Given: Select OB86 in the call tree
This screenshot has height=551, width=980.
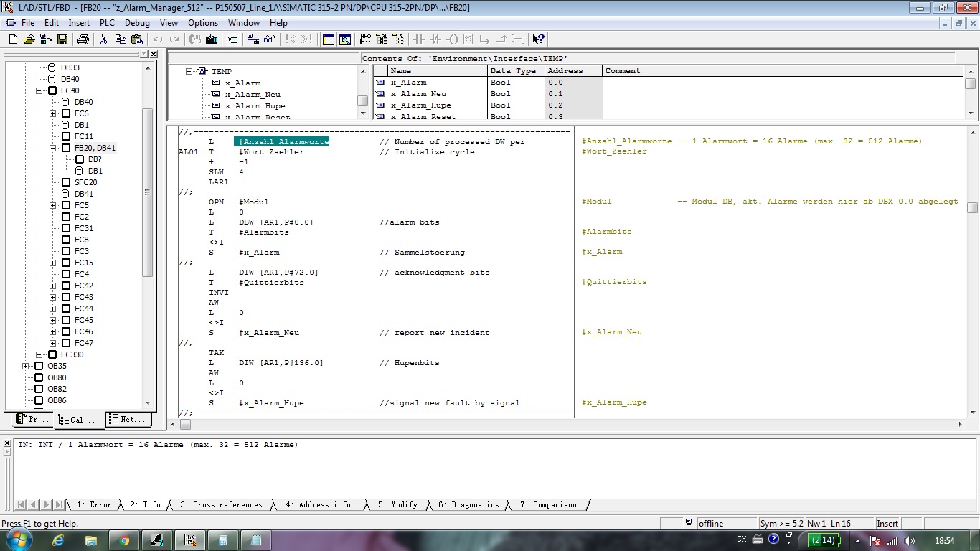Looking at the screenshot, I should pos(57,400).
